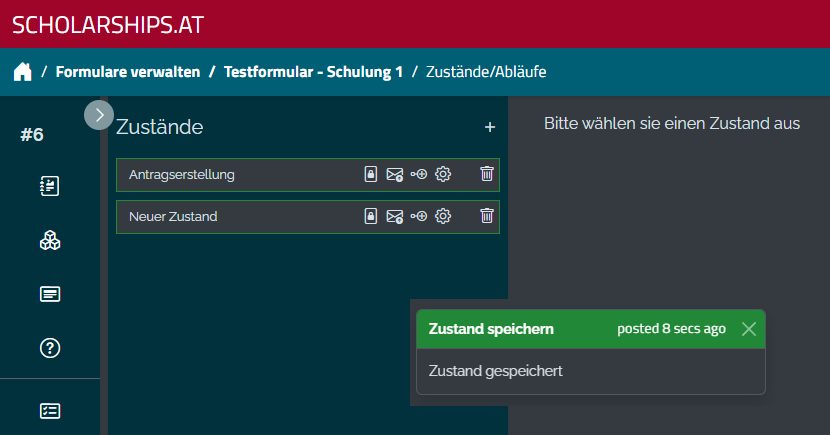The image size is (830, 435).
Task: Go to home via house icon
Action: (22, 72)
